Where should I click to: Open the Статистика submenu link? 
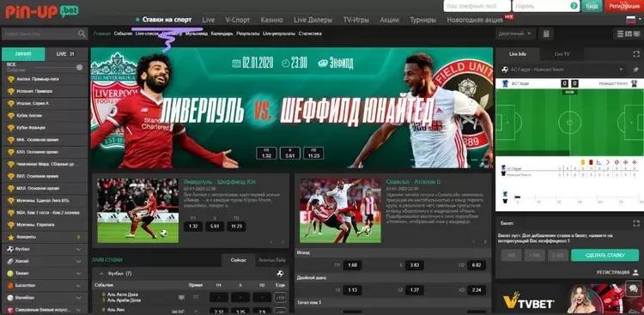(x=310, y=33)
